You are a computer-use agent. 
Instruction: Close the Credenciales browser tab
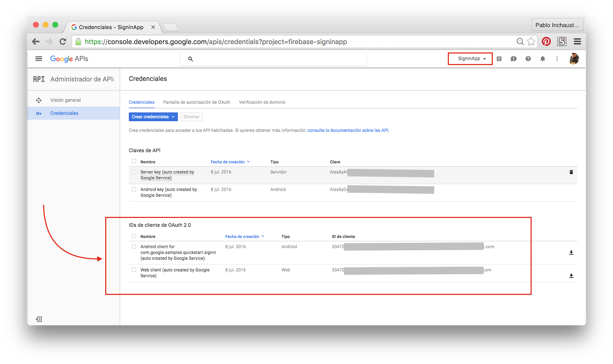point(153,27)
